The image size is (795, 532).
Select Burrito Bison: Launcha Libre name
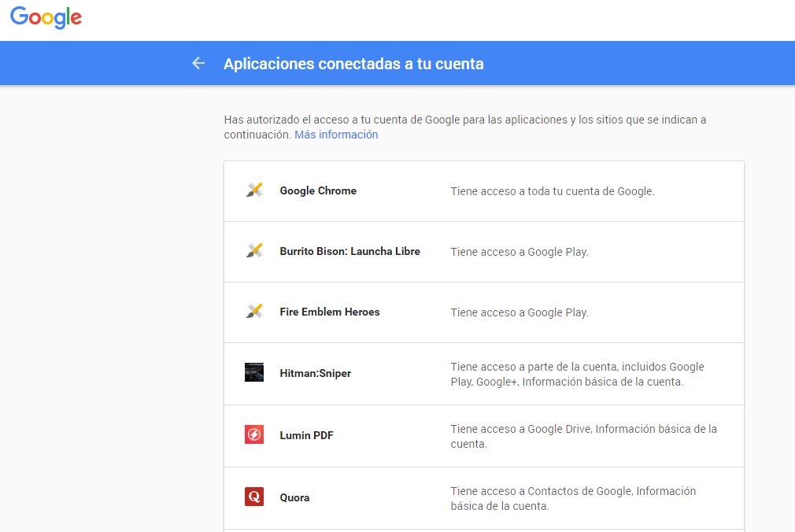(349, 251)
